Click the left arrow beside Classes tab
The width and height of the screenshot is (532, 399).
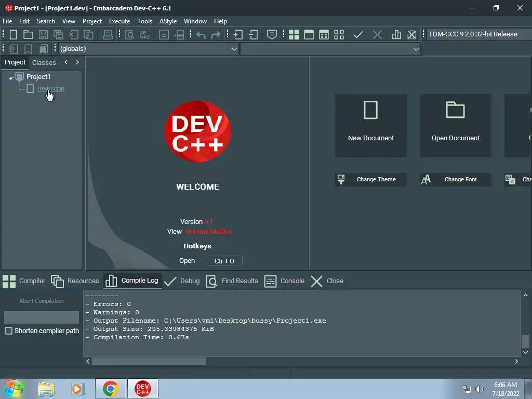[66, 62]
